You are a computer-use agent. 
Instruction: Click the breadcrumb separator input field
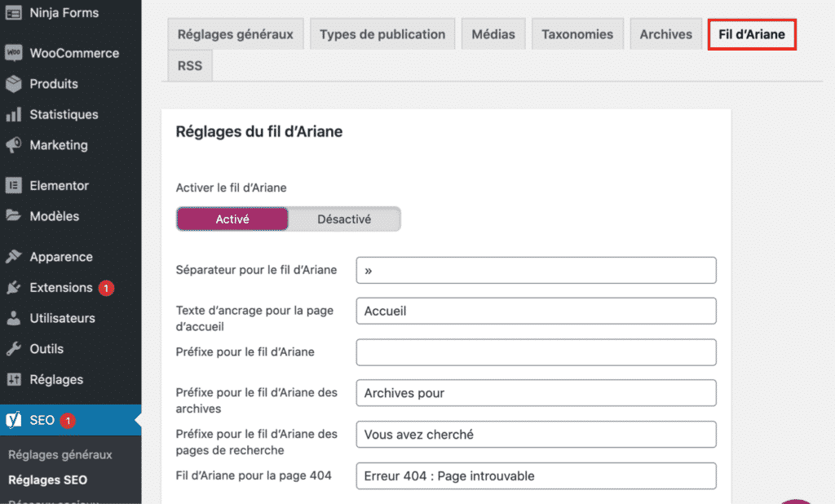click(536, 270)
